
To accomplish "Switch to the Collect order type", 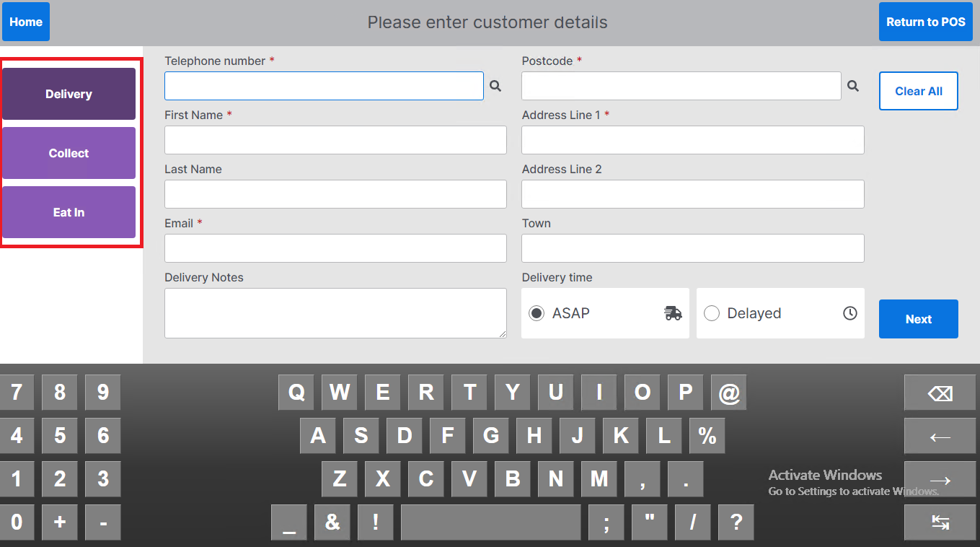I will pyautogui.click(x=69, y=153).
